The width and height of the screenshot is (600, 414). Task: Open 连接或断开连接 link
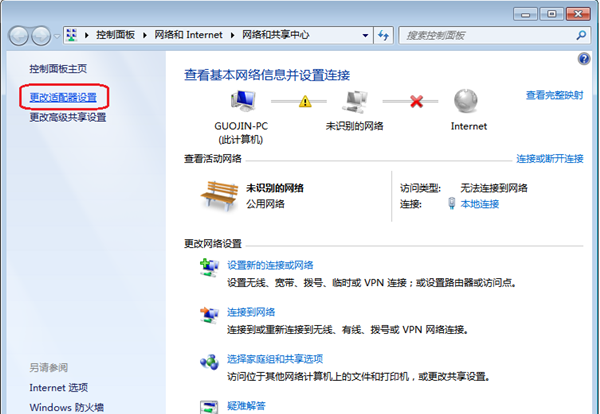tap(550, 158)
